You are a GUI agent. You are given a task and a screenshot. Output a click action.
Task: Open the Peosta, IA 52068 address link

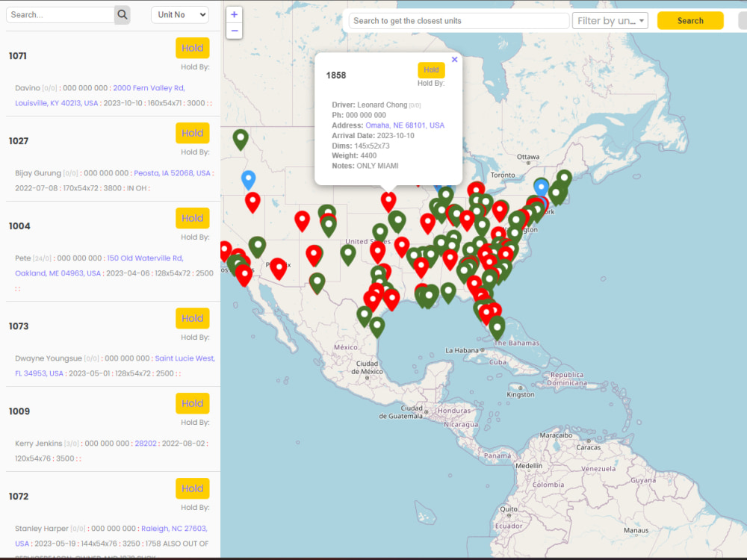point(172,173)
